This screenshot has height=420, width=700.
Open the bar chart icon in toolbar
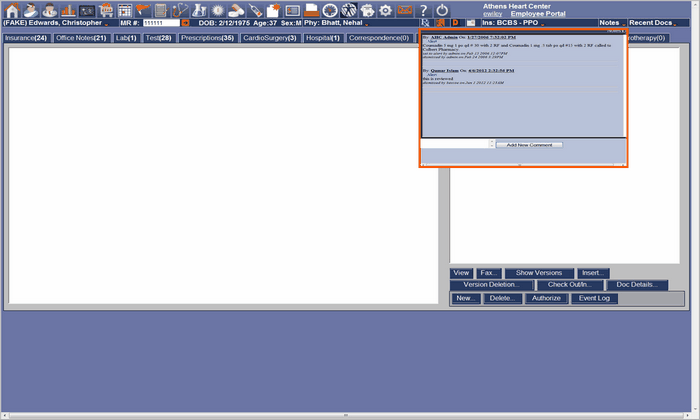[x=69, y=9]
